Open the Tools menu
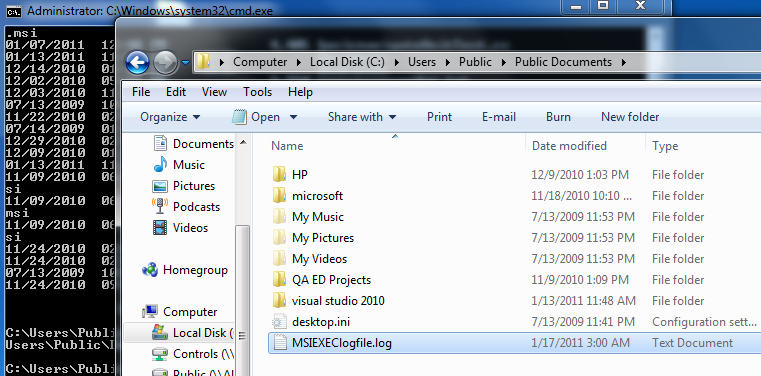 258,92
